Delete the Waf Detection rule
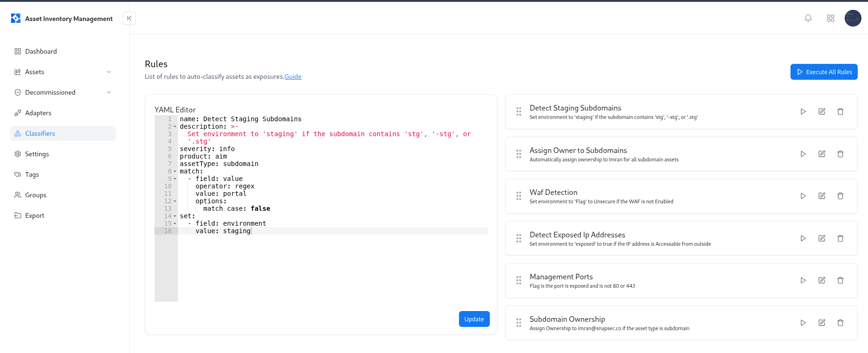This screenshot has height=353, width=868. pos(840,196)
